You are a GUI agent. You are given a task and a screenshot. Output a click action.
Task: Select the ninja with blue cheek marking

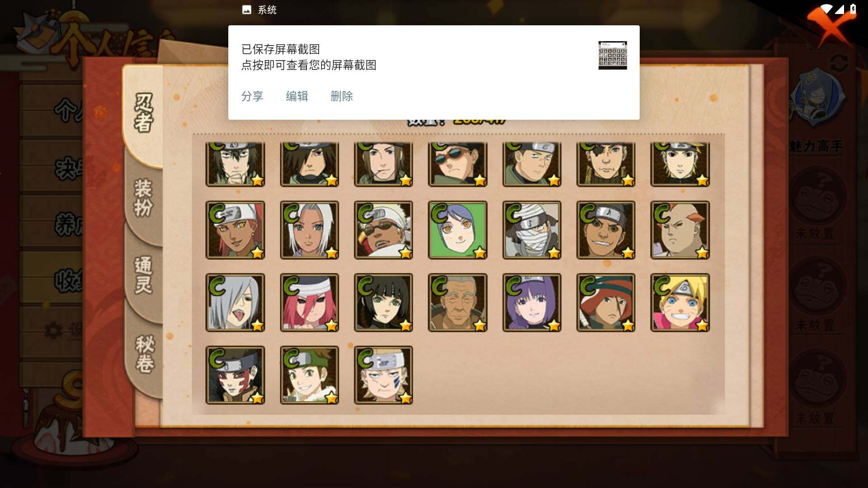click(383, 375)
